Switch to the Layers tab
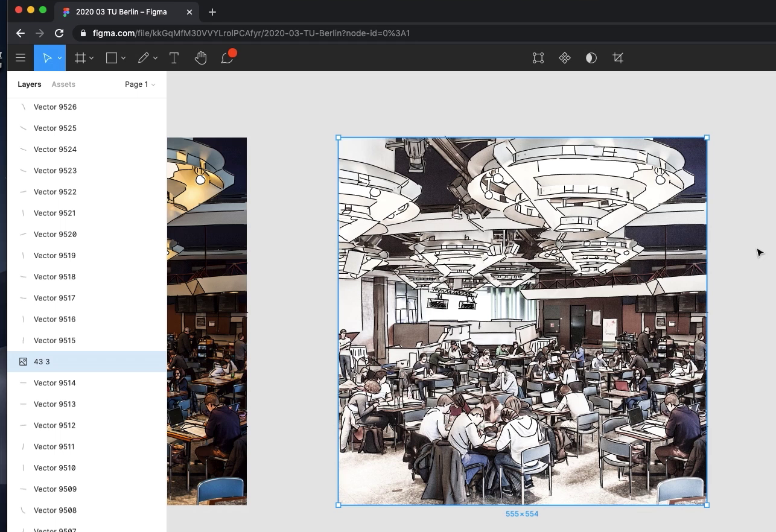Viewport: 776px width, 532px height. coord(30,84)
